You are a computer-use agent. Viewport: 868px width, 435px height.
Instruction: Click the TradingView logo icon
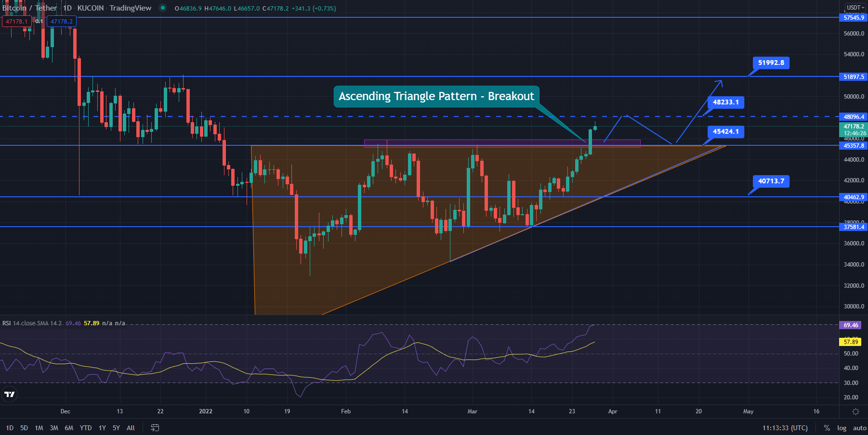click(x=9, y=394)
